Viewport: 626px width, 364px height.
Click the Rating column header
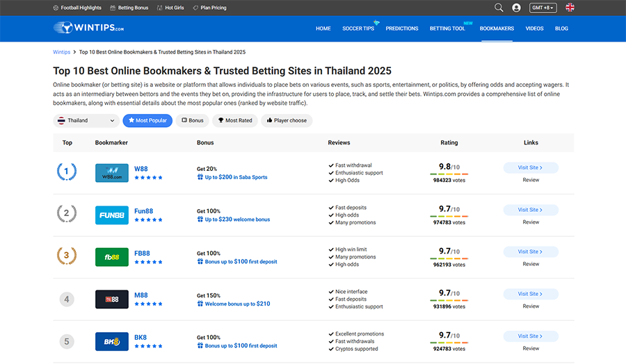(x=449, y=142)
